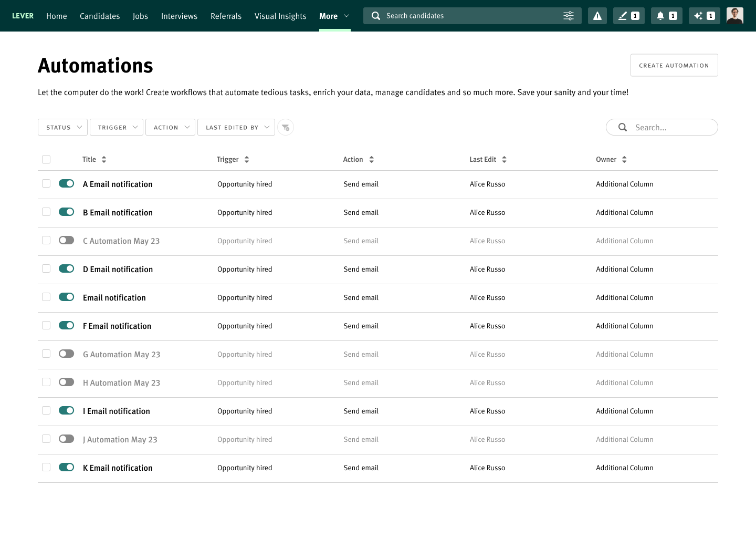Open the pen signature notifications icon
756x538 pixels.
pos(629,16)
